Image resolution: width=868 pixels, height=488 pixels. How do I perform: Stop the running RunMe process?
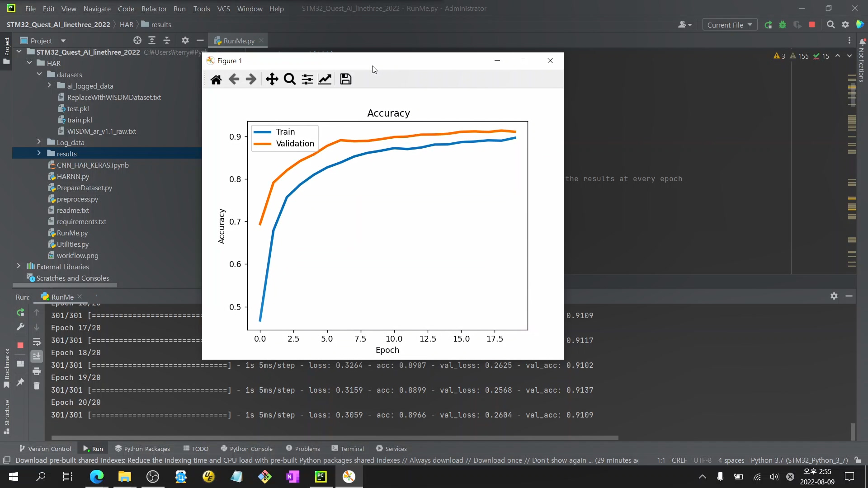click(20, 345)
